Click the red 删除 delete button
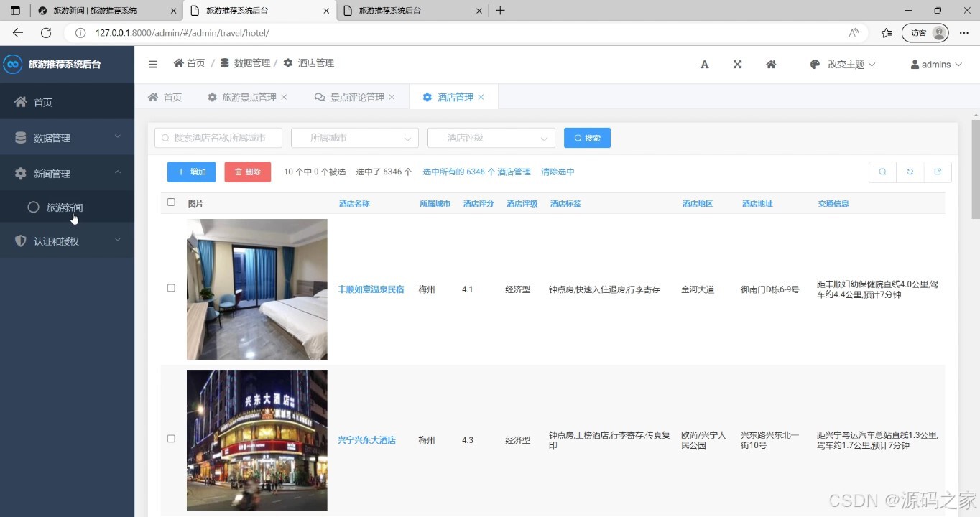980x517 pixels. click(x=247, y=172)
